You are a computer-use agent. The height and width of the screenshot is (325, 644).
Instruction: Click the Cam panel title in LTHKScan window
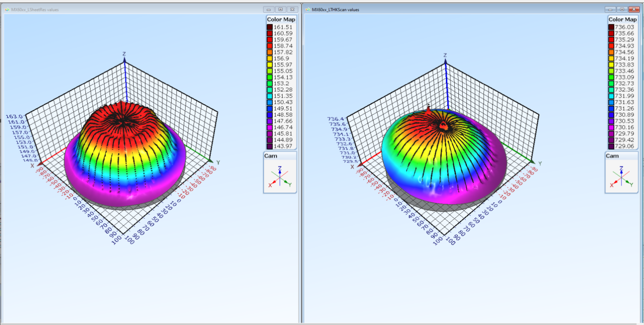click(612, 156)
